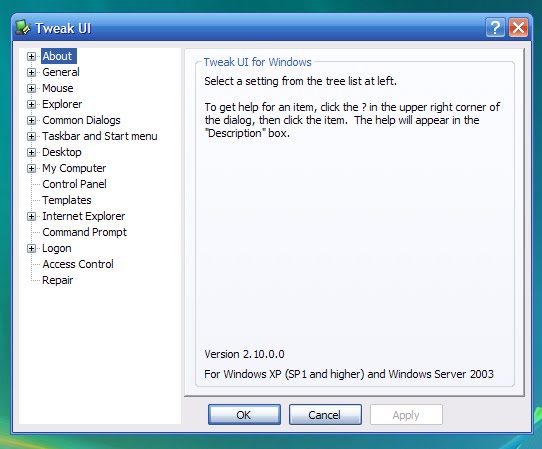
Task: Click the OK button
Action: click(x=244, y=414)
